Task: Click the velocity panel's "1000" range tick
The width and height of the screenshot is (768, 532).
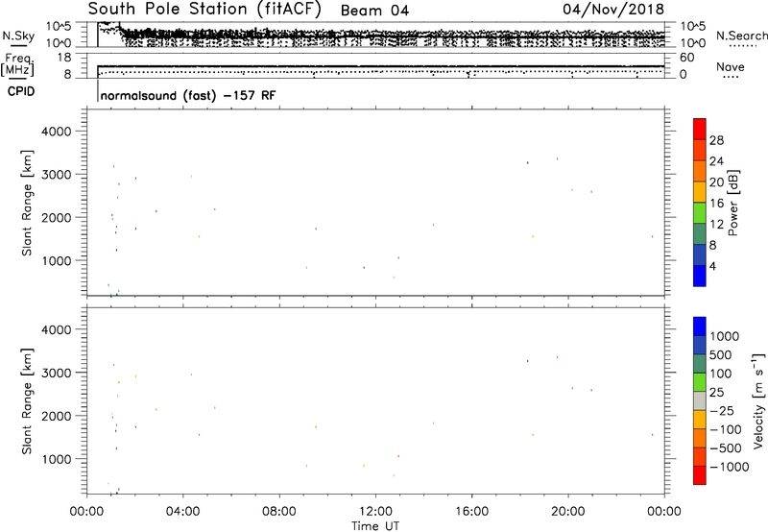Action: pos(56,459)
